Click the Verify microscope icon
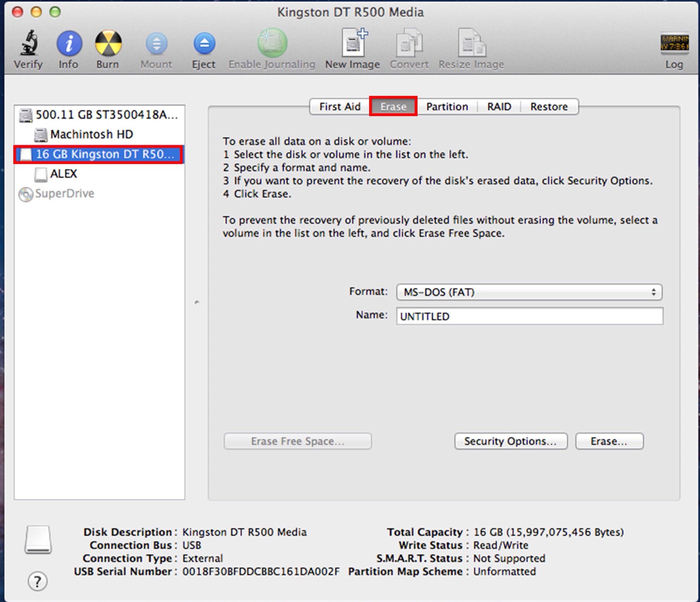 (28, 43)
